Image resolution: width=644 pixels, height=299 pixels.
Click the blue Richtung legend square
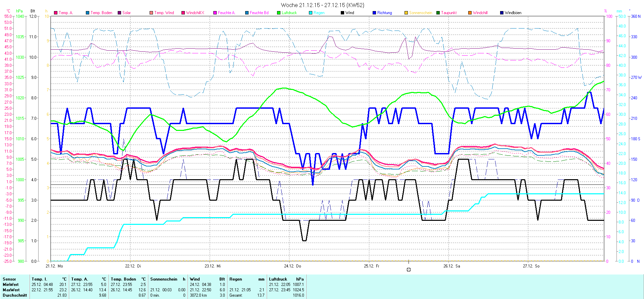tap(374, 13)
